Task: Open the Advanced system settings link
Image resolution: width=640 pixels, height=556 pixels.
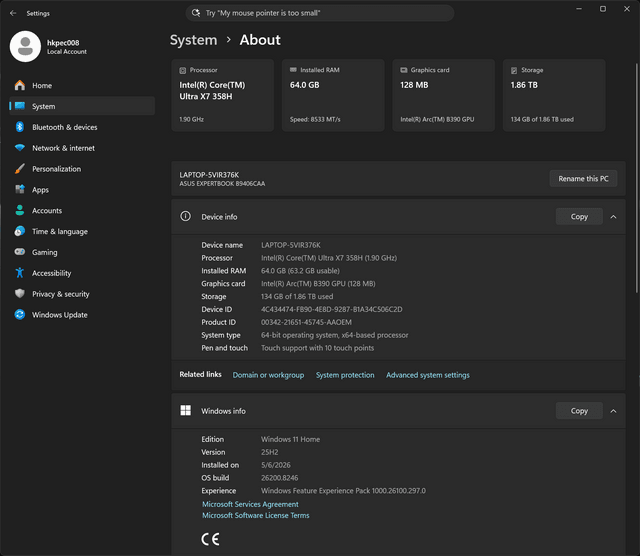Action: pyautogui.click(x=428, y=375)
